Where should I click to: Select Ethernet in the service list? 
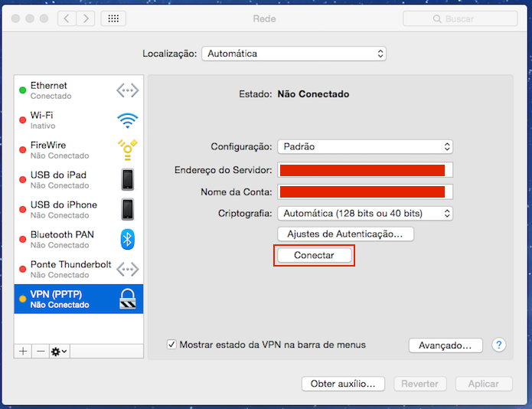79,90
